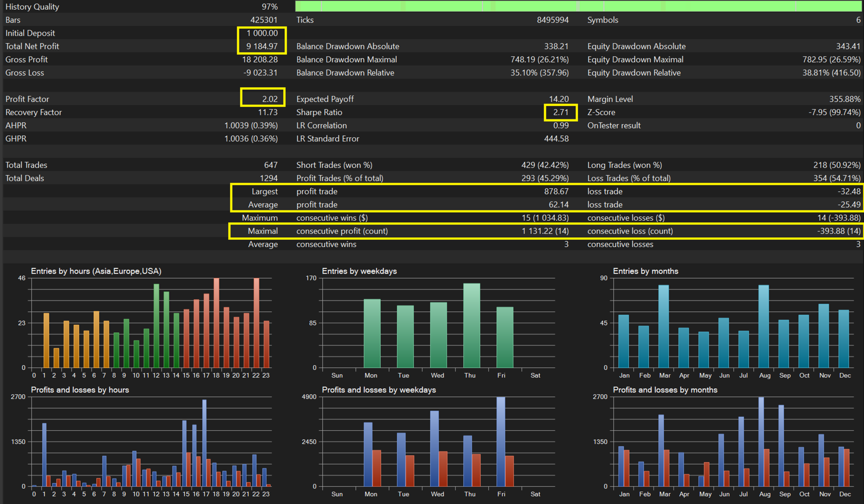Image resolution: width=864 pixels, height=504 pixels.
Task: Select the Total Net Profit value 9 184.97
Action: pos(262,46)
